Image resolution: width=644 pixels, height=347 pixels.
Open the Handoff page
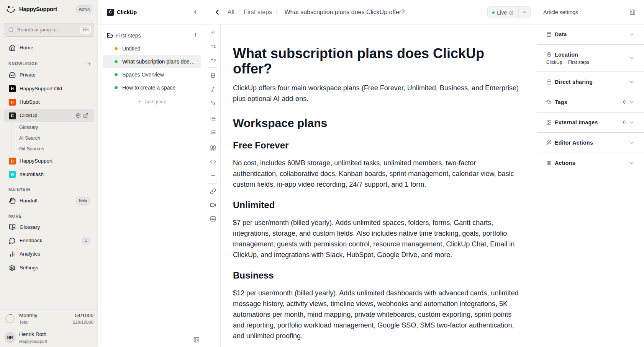coord(49,201)
